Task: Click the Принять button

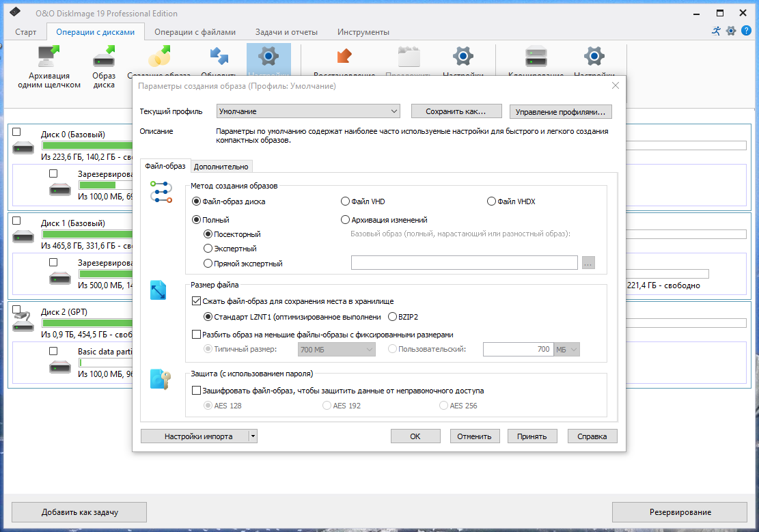Action: tap(532, 436)
